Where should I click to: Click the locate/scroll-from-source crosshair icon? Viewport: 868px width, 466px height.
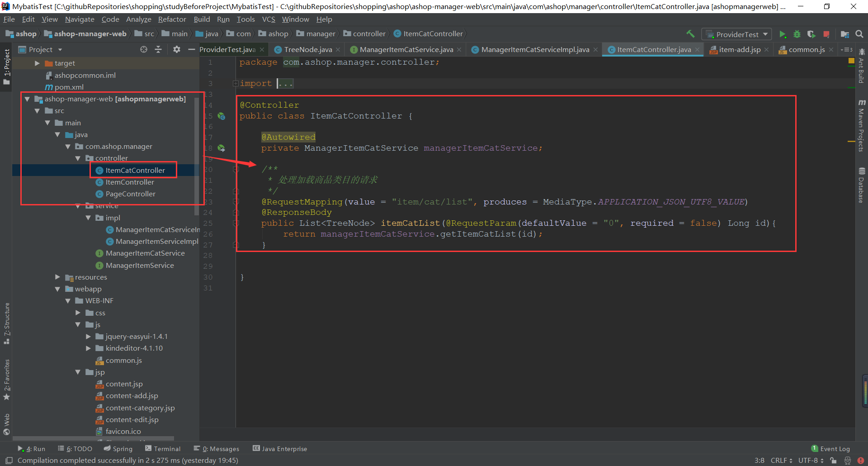tap(144, 49)
